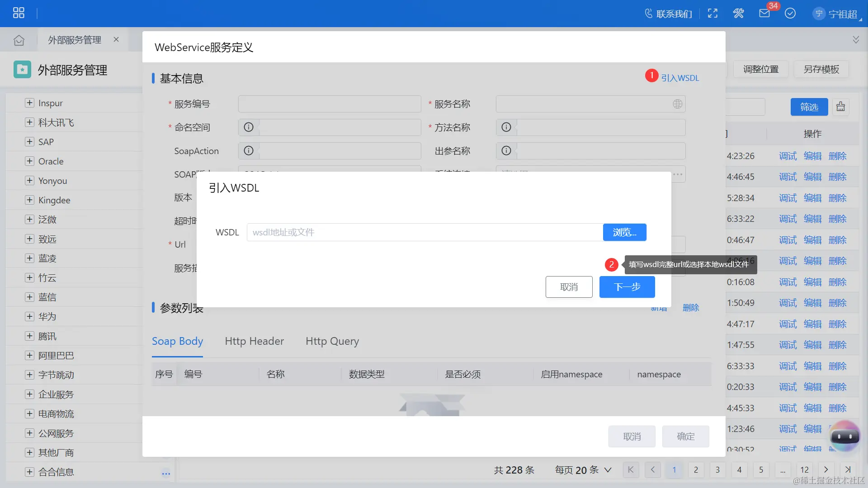The height and width of the screenshot is (488, 868).
Task: Click the WSDL address input field
Action: point(424,232)
